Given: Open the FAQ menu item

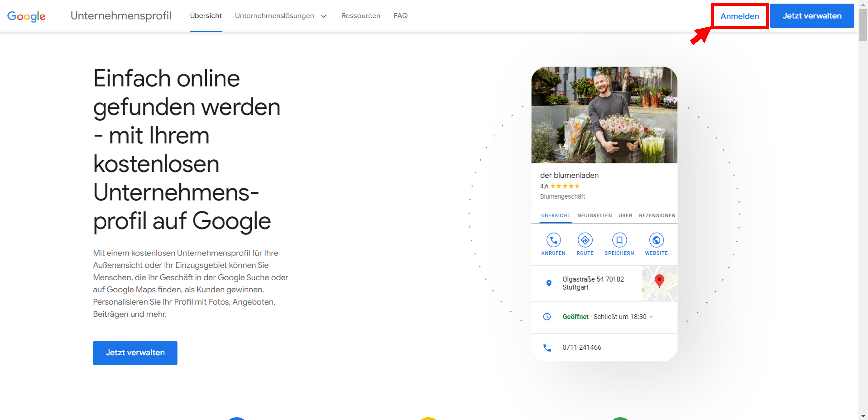Looking at the screenshot, I should (400, 16).
